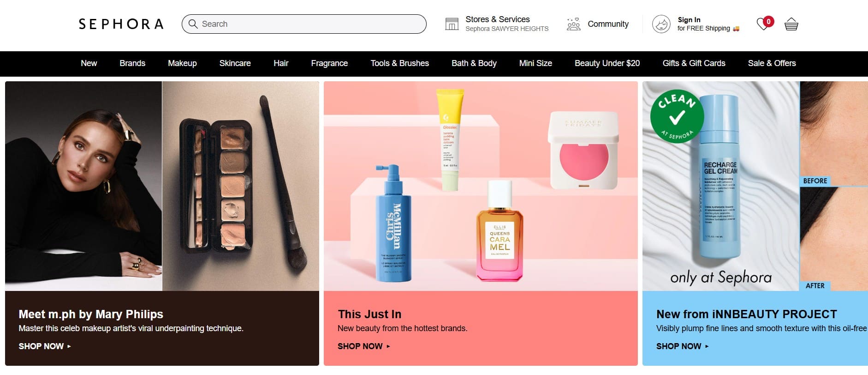Open the Skincare menu

coord(235,63)
